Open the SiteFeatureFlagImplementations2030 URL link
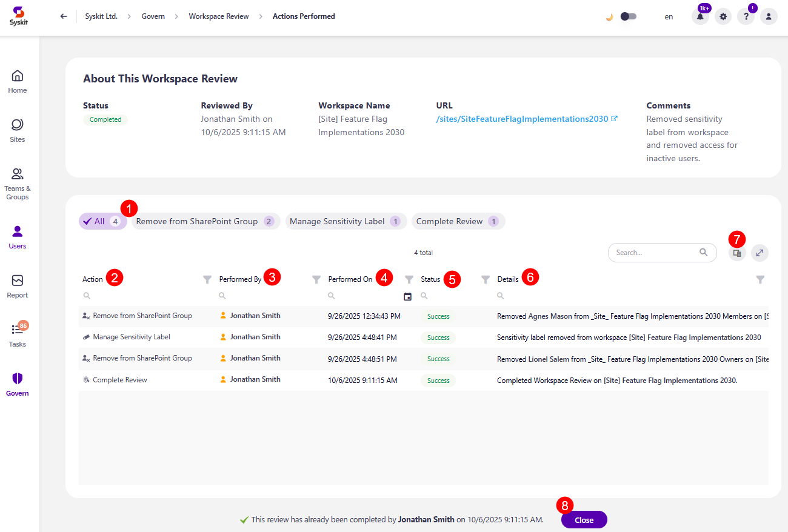This screenshot has width=788, height=532. point(523,119)
